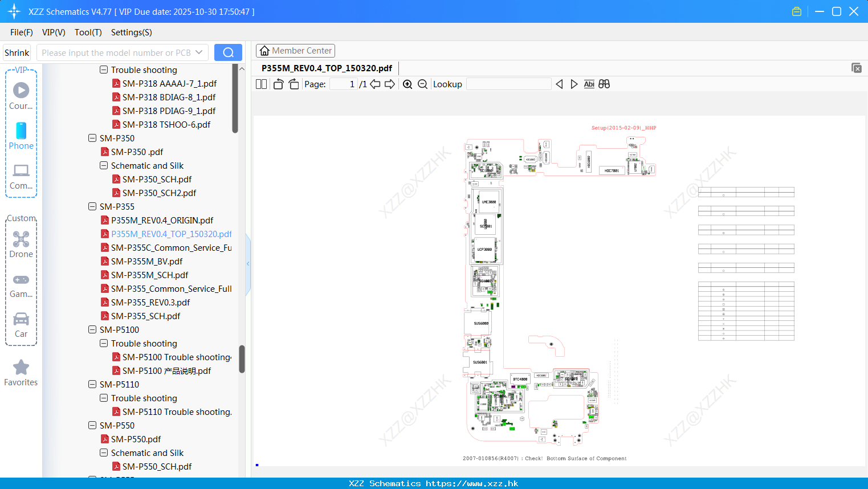Open SM-P5100 产品说明.pdf
The image size is (868, 489).
click(x=166, y=370)
